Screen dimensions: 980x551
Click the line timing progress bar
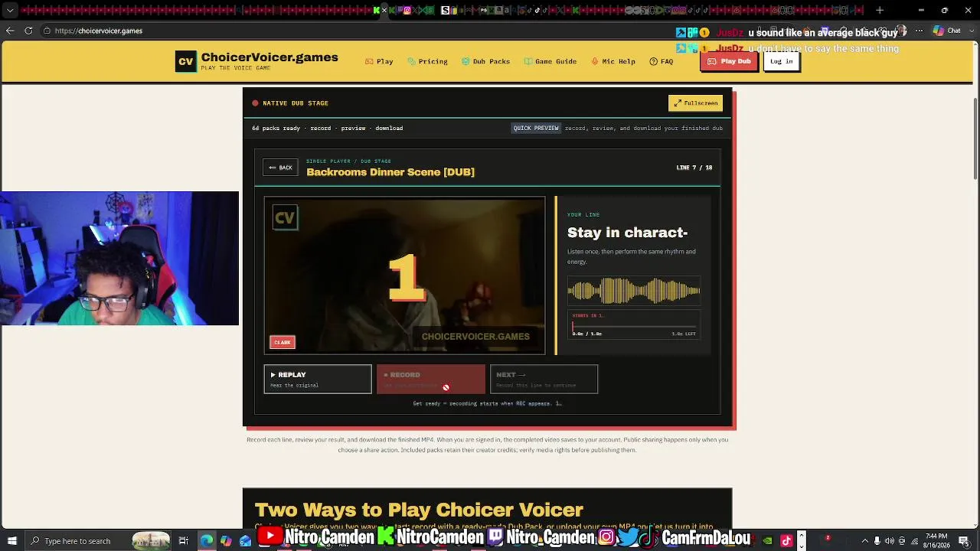click(634, 327)
